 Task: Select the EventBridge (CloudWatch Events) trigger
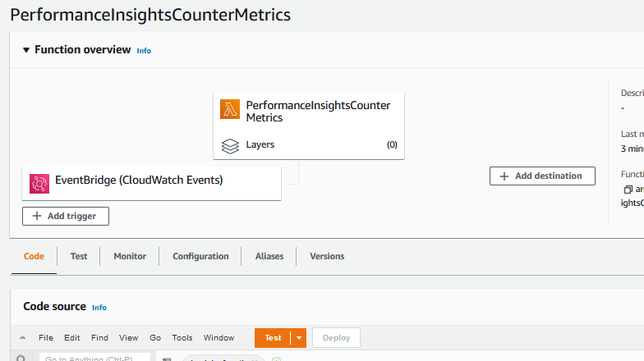(151, 184)
